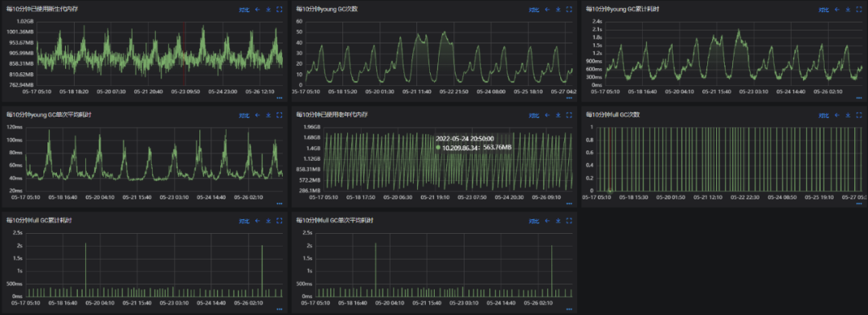
Task: Download data from young GC次数 panel
Action: (558, 10)
